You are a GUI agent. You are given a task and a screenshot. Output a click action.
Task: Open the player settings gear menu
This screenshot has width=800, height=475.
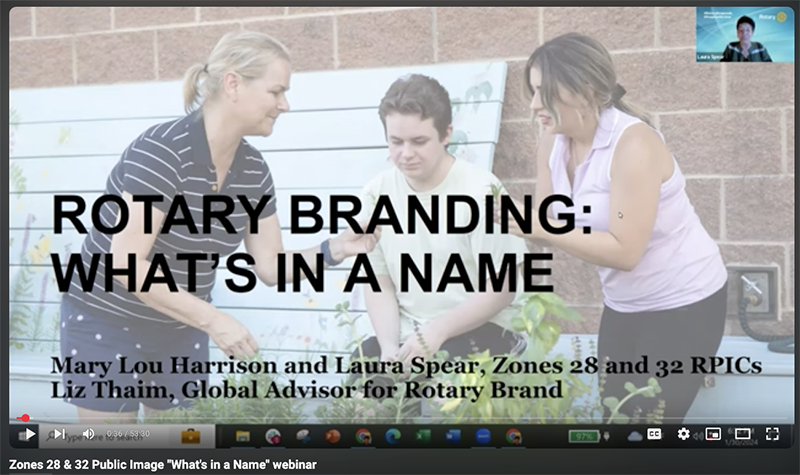click(683, 434)
